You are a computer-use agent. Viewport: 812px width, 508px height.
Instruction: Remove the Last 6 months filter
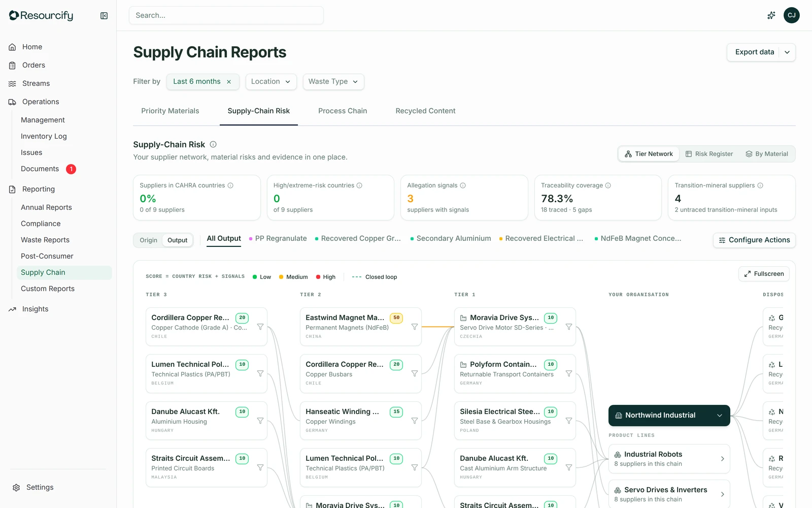(229, 82)
